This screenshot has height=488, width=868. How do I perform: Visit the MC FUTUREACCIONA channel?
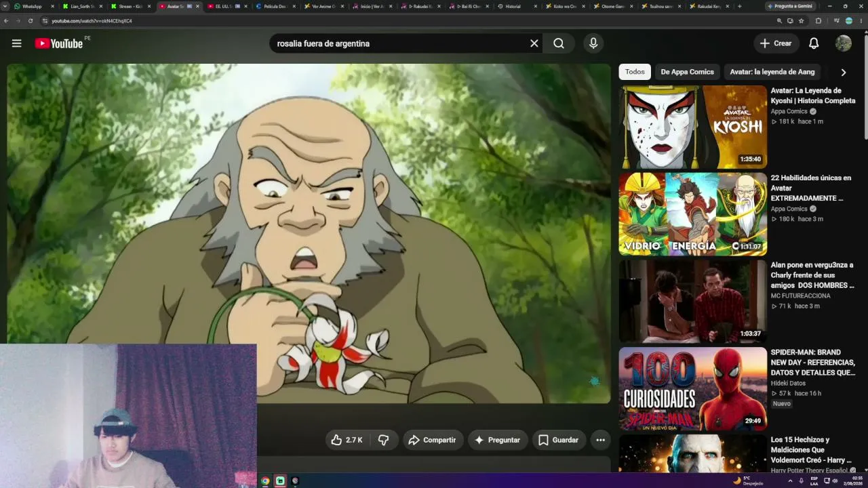[x=800, y=296]
